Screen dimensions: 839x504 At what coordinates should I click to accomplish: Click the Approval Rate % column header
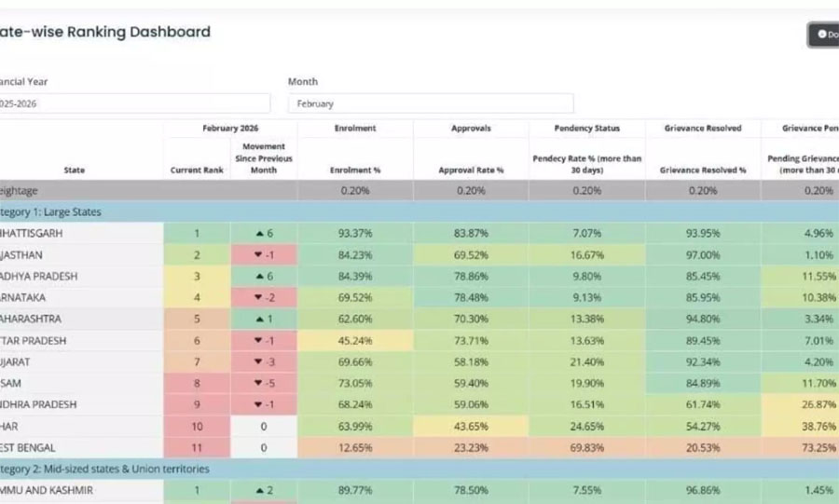tap(471, 170)
